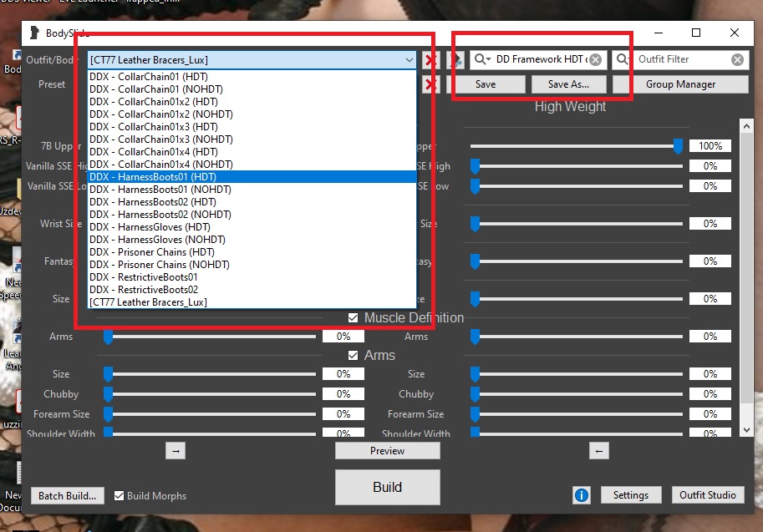Select [CT77 Leather Bracers_Lux] list entry

(252, 302)
